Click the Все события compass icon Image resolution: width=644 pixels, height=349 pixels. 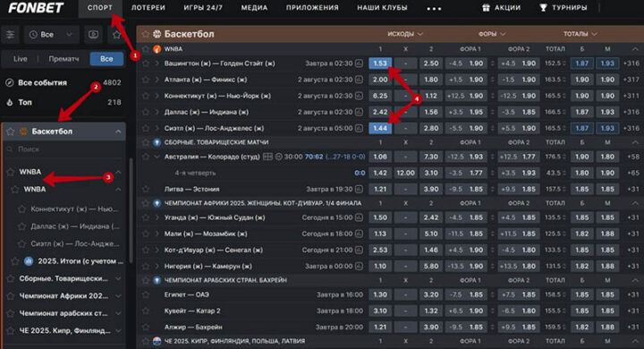pyautogui.click(x=10, y=82)
